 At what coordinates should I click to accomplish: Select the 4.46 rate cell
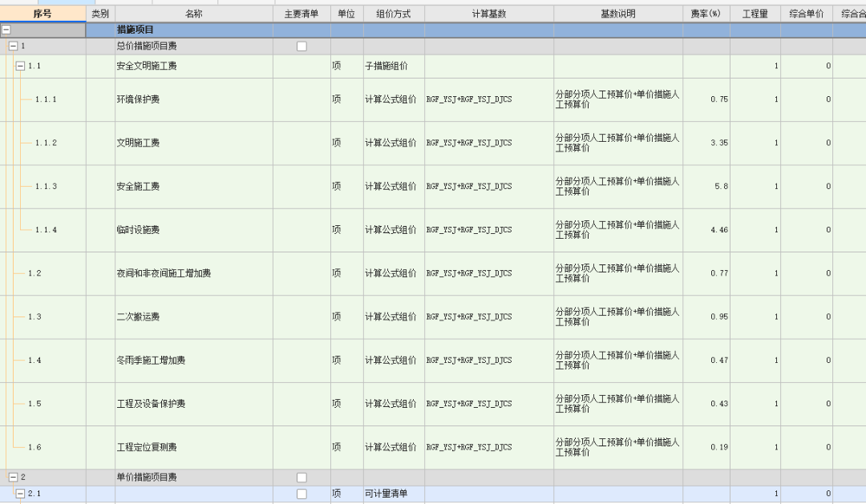point(706,230)
